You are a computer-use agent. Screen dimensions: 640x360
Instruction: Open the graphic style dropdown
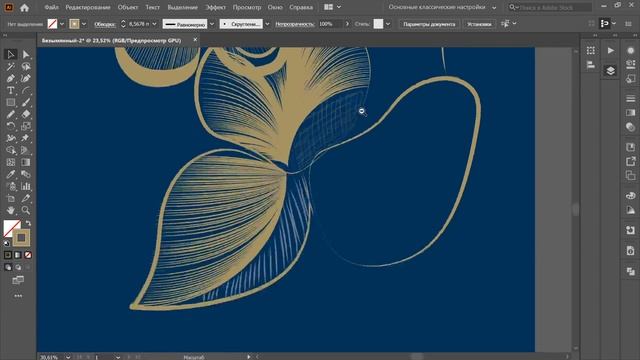pos(388,24)
